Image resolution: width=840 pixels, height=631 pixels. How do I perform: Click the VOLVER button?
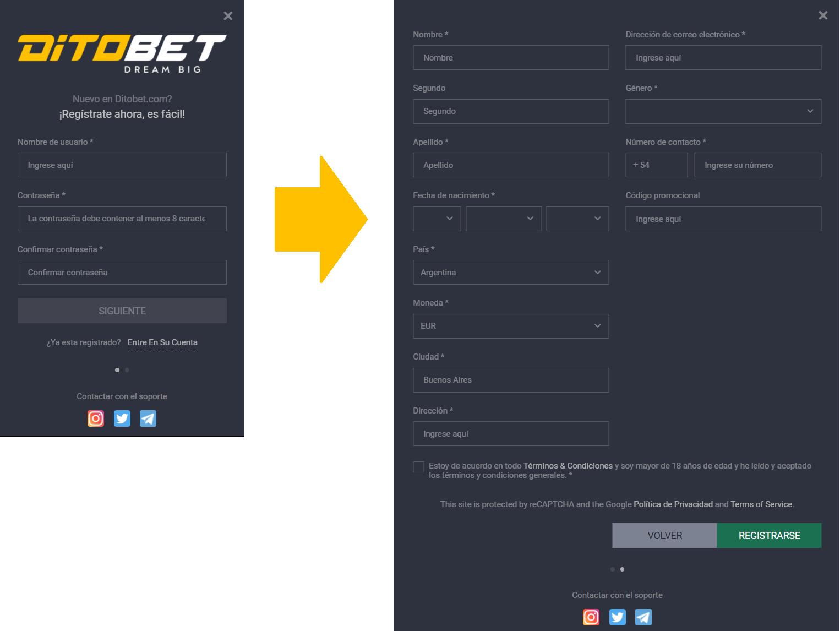click(664, 536)
